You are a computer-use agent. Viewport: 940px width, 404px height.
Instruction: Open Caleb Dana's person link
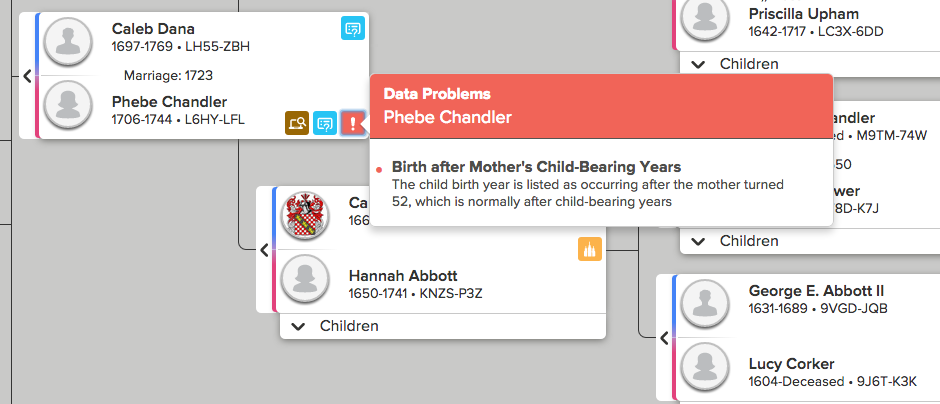(153, 29)
